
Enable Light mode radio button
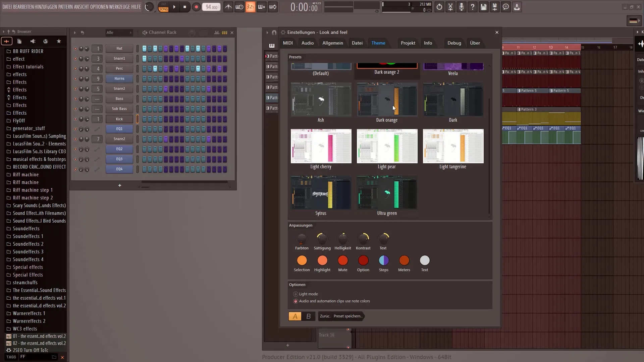coord(296,294)
